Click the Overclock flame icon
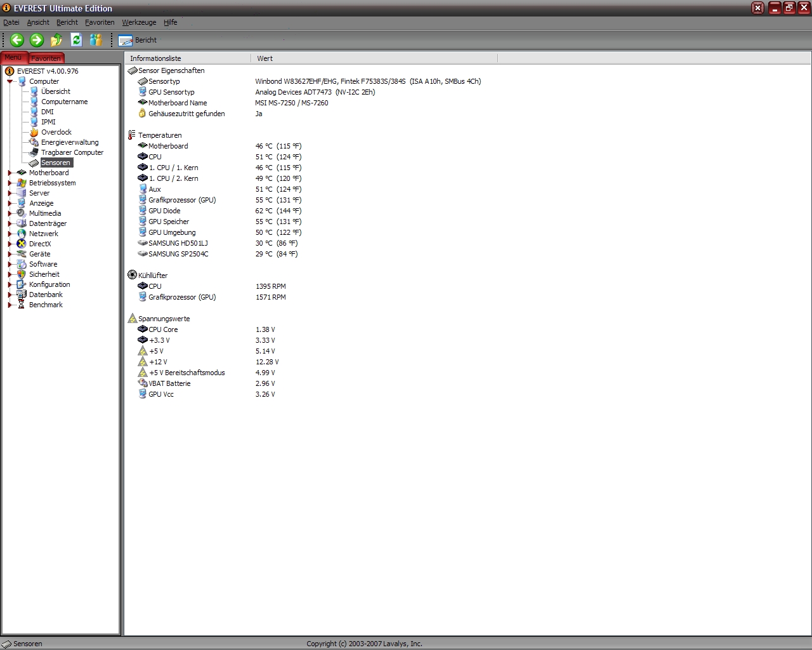This screenshot has width=812, height=650. click(x=34, y=132)
